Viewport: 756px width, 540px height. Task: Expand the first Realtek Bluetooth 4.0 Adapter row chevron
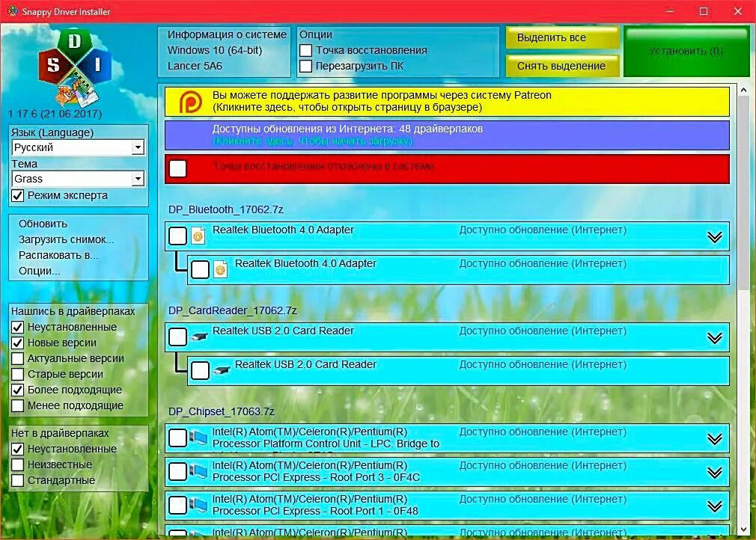715,237
